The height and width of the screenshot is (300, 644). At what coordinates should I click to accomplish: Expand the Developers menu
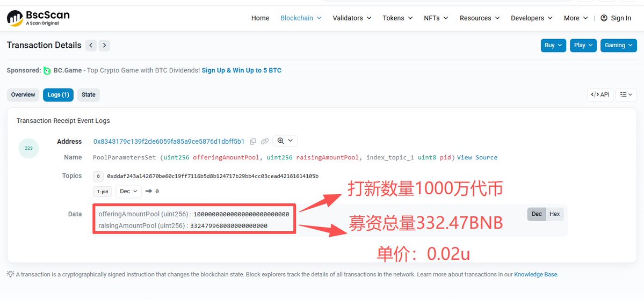pyautogui.click(x=532, y=18)
